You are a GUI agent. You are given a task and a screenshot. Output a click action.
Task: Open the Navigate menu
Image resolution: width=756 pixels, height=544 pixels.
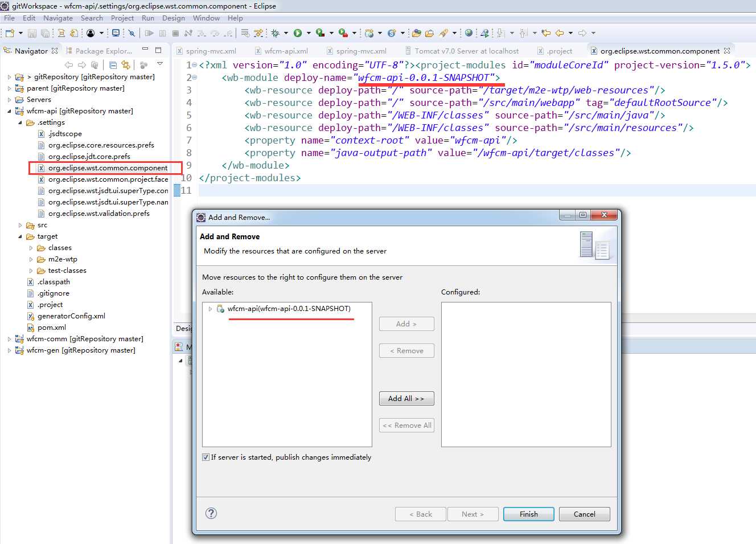tap(58, 18)
